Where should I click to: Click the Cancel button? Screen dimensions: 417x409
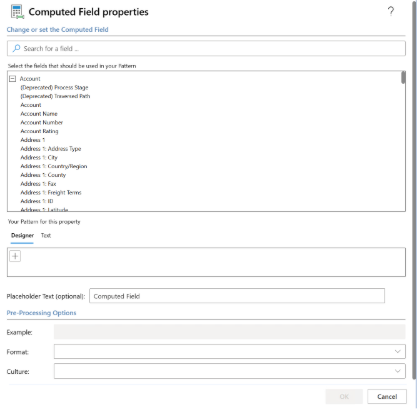click(x=387, y=397)
